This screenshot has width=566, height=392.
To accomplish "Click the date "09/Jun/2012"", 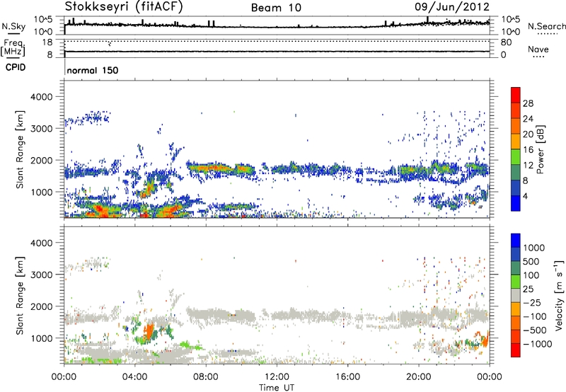I will (x=452, y=7).
